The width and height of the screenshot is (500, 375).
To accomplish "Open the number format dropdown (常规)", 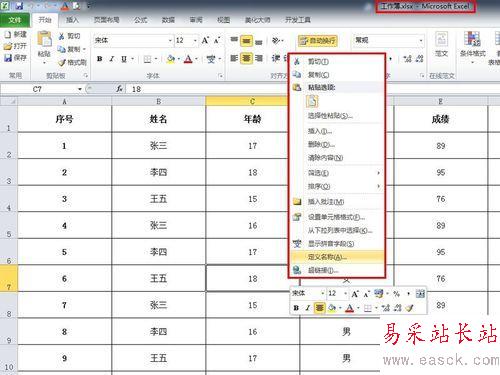I will (421, 41).
